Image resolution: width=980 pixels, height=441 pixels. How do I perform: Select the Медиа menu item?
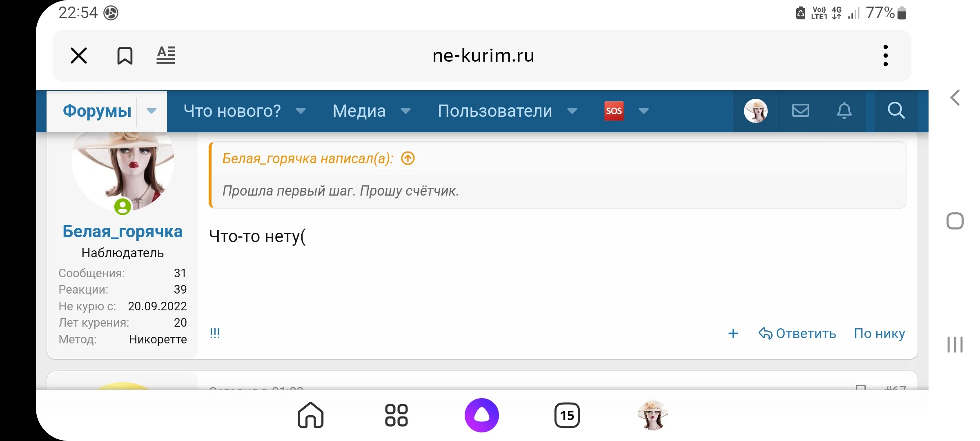359,111
